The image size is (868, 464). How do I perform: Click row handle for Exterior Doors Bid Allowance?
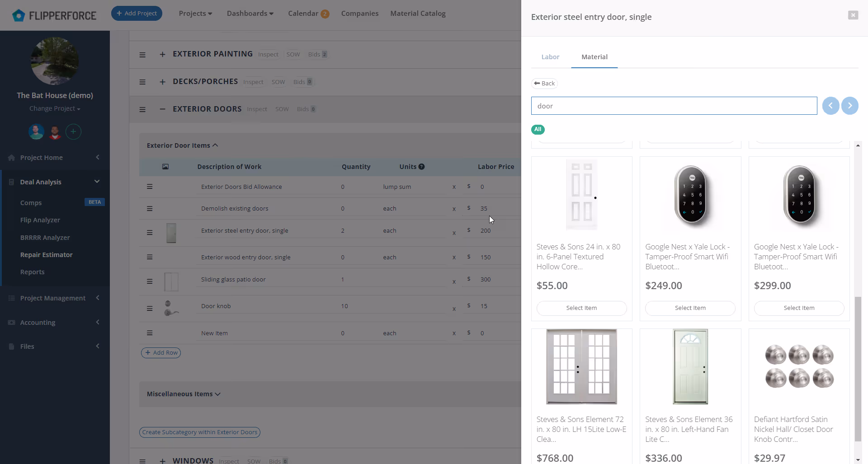(150, 187)
